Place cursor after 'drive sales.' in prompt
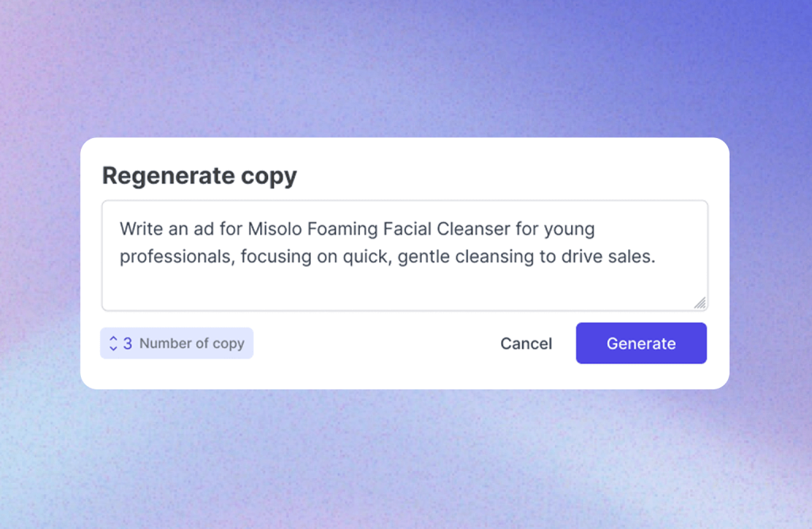 (657, 257)
